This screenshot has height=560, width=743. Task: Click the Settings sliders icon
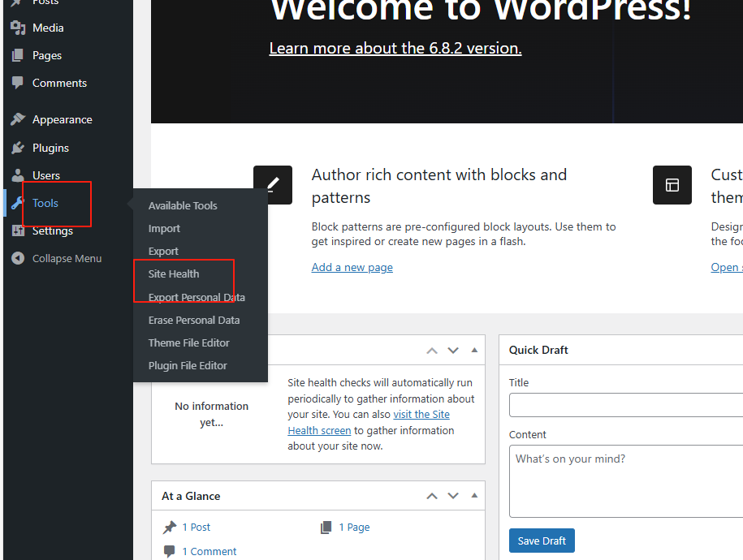coord(18,230)
